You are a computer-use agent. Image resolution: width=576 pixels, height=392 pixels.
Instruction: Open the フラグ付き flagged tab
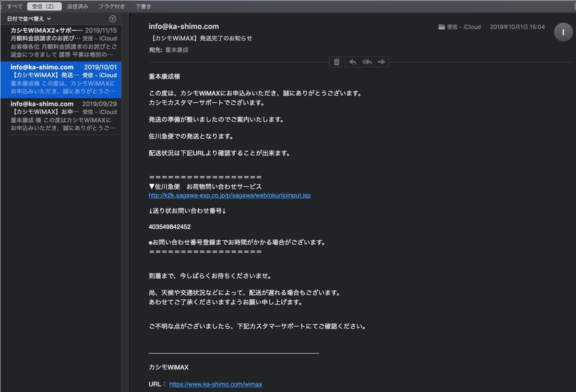pyautogui.click(x=112, y=6)
